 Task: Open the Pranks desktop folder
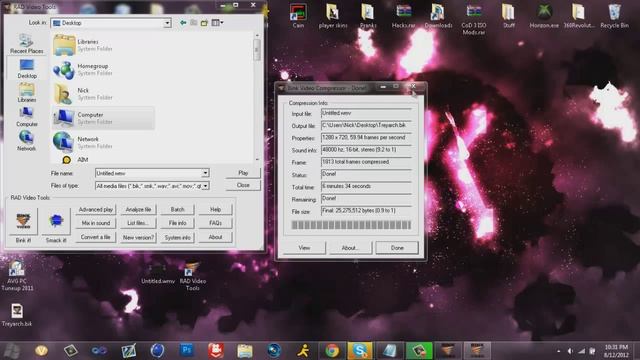[x=368, y=16]
